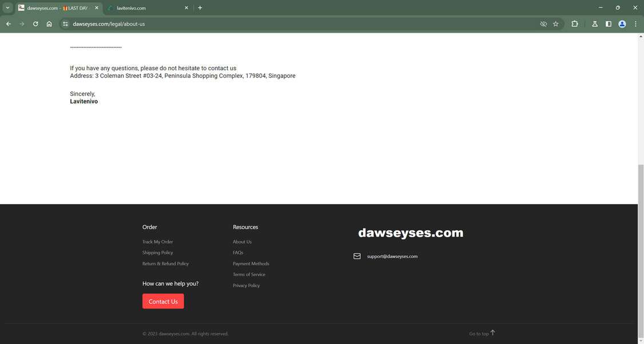This screenshot has width=644, height=344.
Task: Click the home icon to go to homepage
Action: click(49, 23)
